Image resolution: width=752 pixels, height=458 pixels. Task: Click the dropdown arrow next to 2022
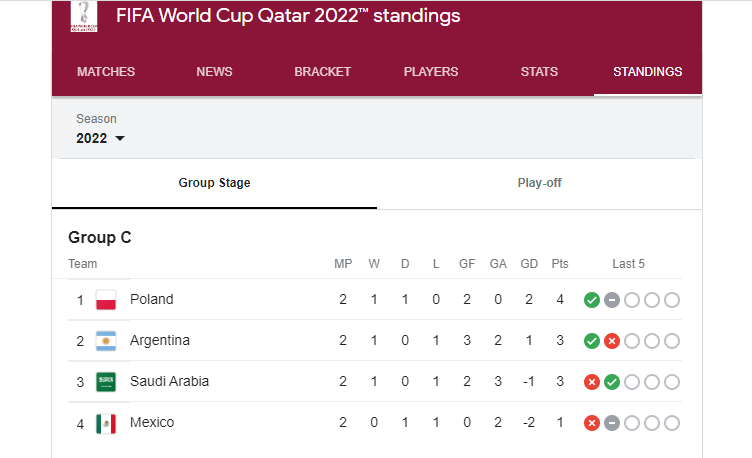pos(120,139)
